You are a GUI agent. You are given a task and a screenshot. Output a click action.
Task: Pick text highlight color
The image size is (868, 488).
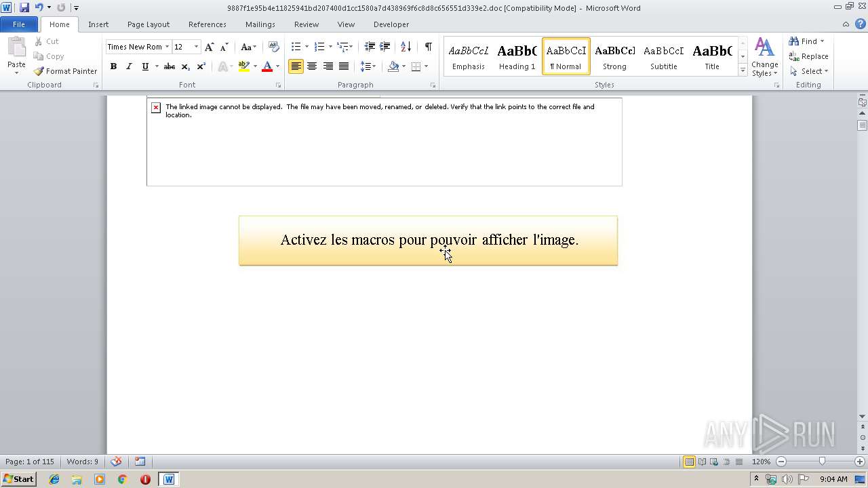pos(244,66)
